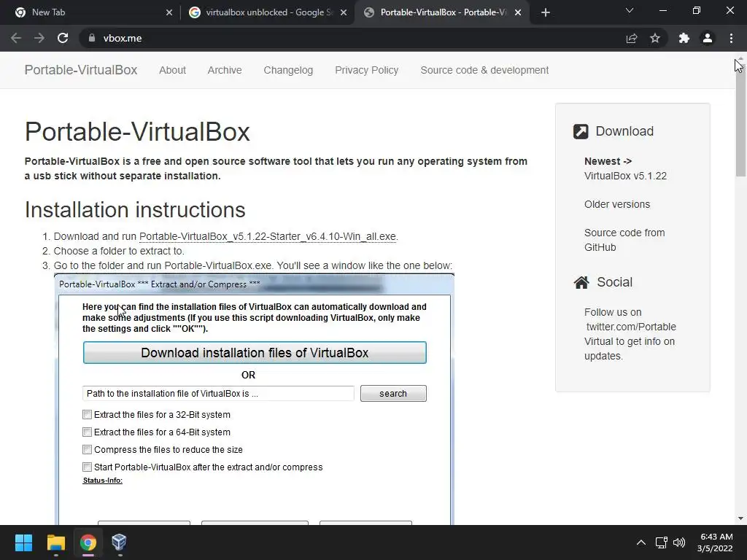Bookmark this page with star icon

(x=655, y=38)
